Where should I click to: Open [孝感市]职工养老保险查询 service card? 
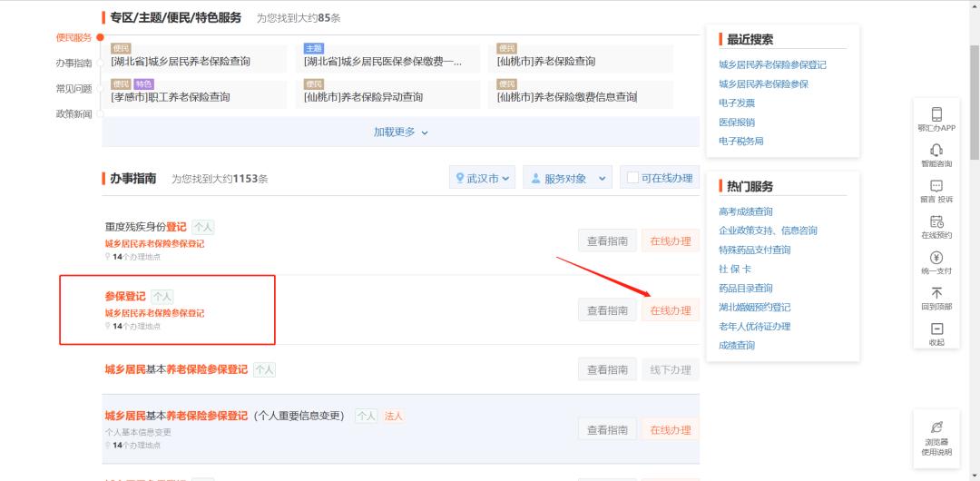194,93
